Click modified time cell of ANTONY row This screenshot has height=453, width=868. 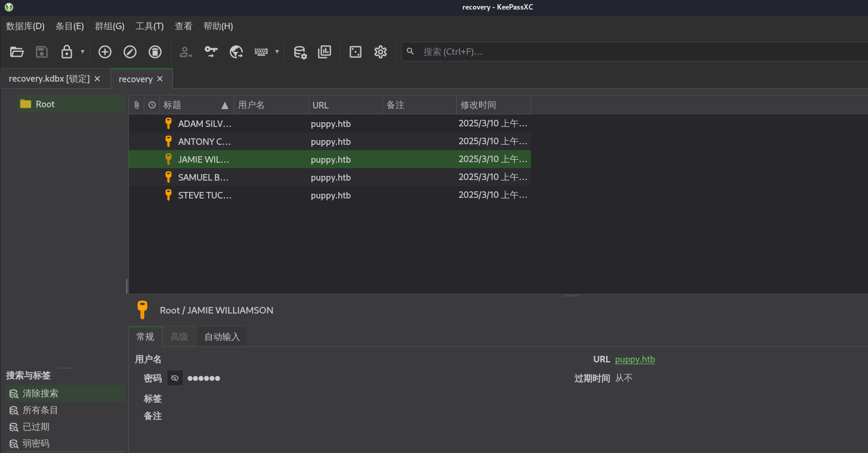(493, 142)
